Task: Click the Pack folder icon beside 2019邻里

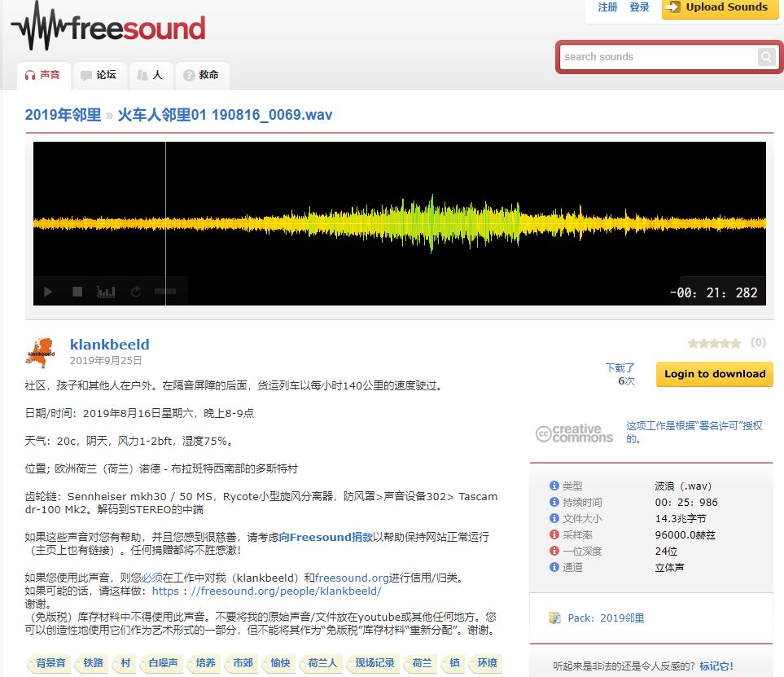Action: 557,618
